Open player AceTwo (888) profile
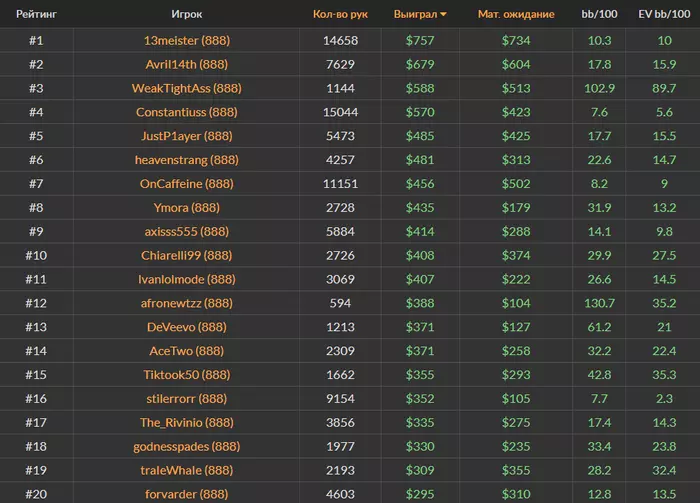Screen dimensions: 700x503 click(x=187, y=351)
